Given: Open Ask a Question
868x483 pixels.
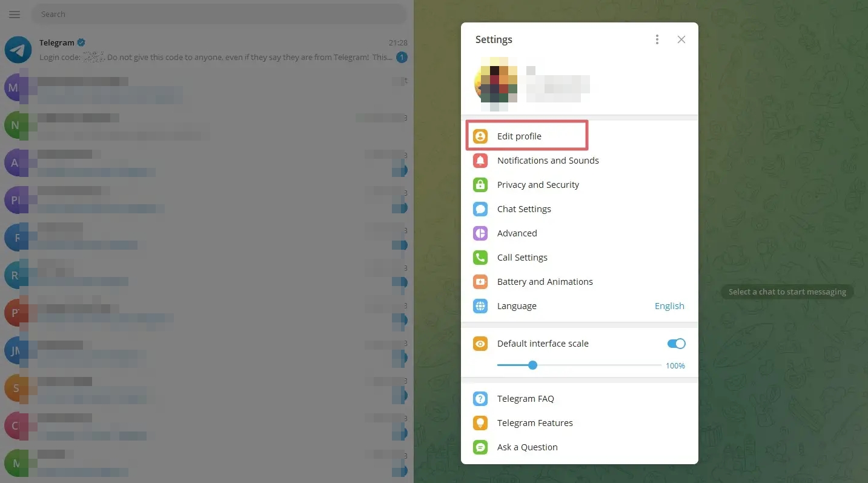Looking at the screenshot, I should point(580,447).
